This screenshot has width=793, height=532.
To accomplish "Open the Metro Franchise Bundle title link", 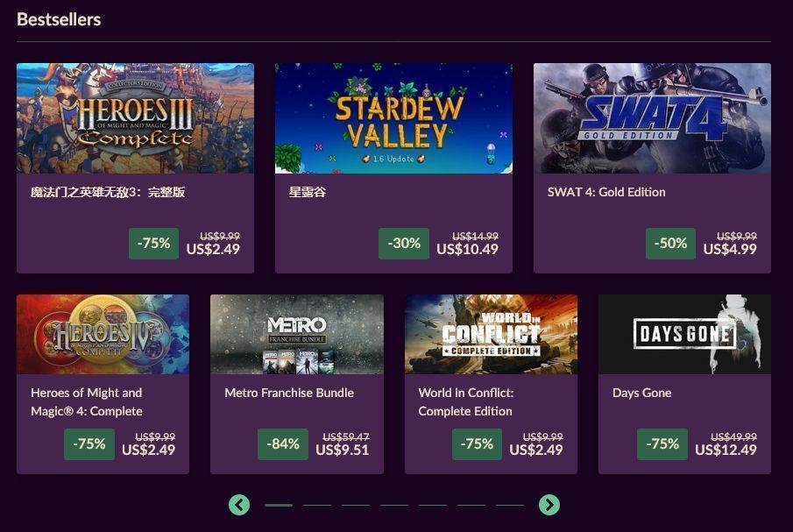I will pos(289,393).
